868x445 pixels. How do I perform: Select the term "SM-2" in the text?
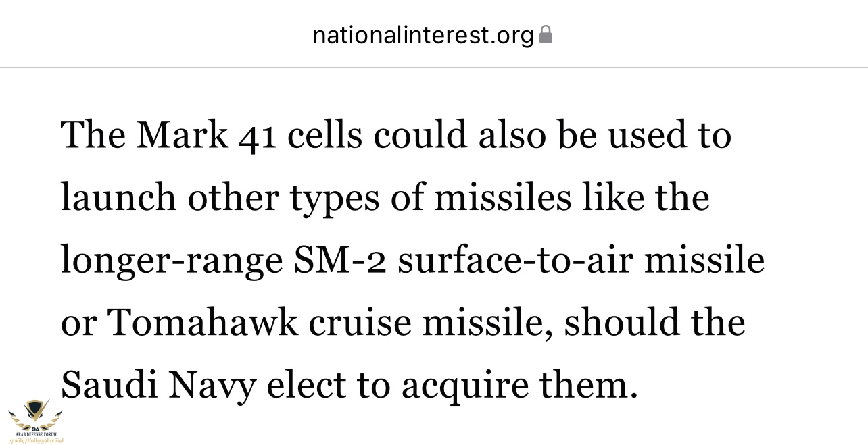(x=339, y=260)
